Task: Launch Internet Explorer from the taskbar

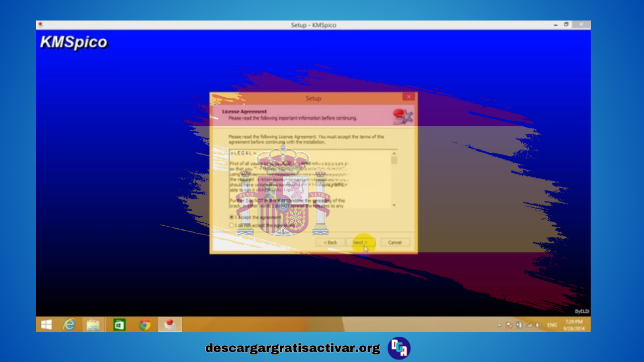Action: pyautogui.click(x=69, y=325)
